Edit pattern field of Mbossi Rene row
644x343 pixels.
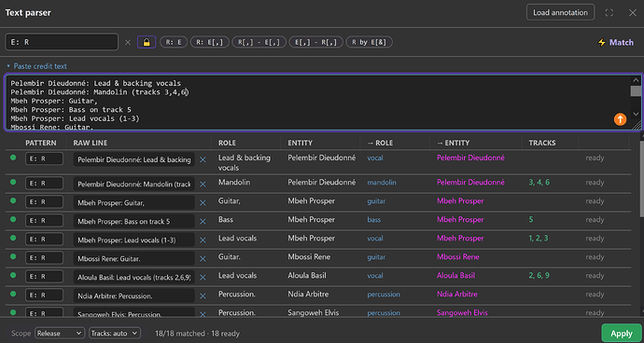click(45, 258)
